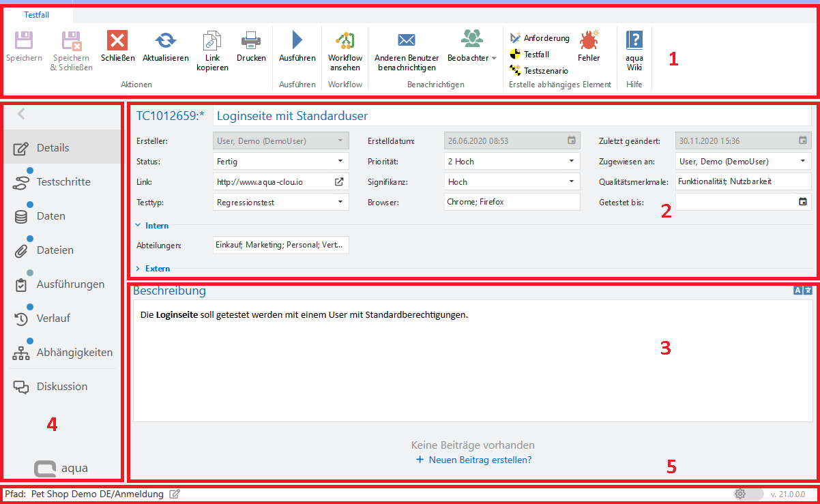Open the aqua Wiki help icon
The height and width of the screenshot is (504, 820).
[634, 41]
